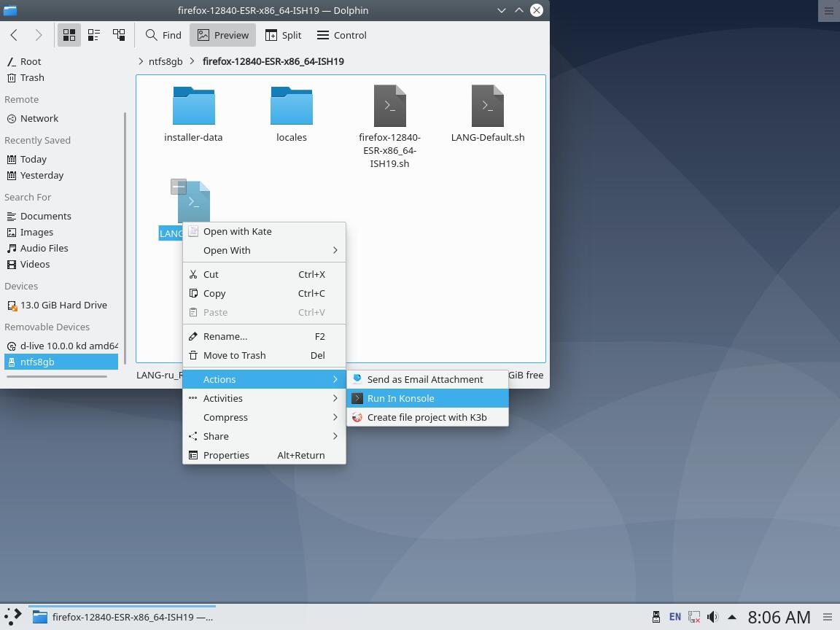Open the panel settings hamburger icon

tap(828, 617)
